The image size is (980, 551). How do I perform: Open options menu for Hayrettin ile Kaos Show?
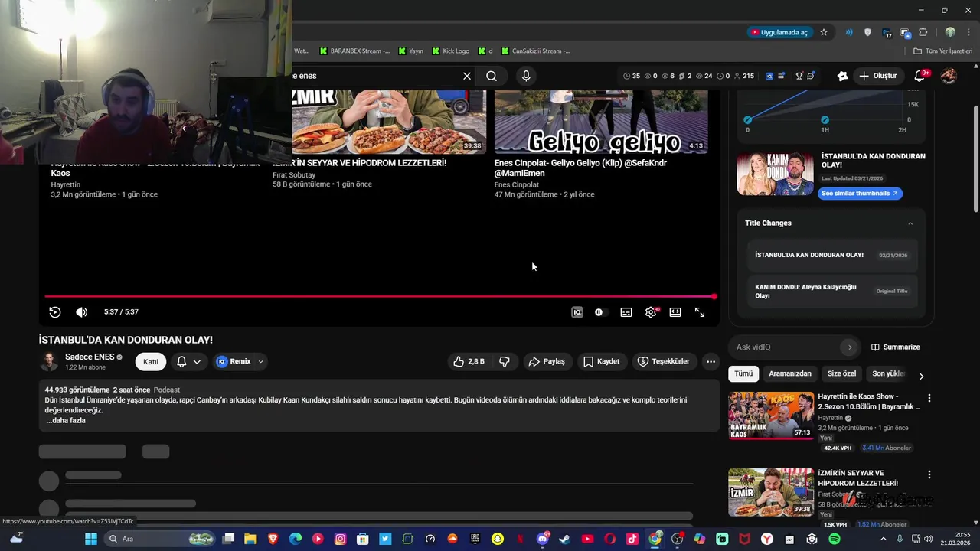pos(929,398)
